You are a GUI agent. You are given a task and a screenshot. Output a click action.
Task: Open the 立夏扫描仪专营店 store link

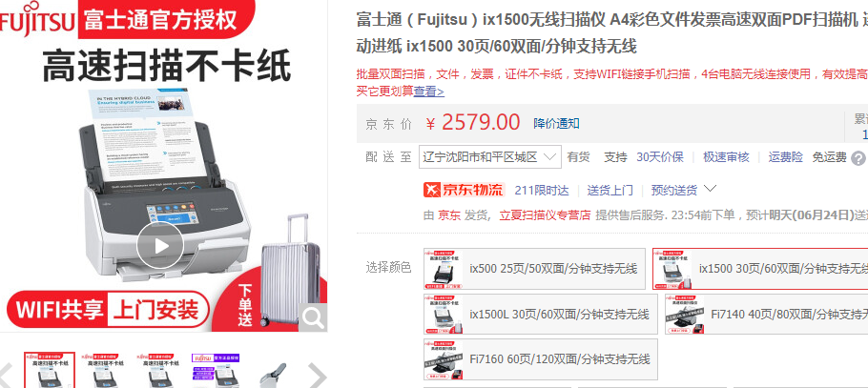545,214
